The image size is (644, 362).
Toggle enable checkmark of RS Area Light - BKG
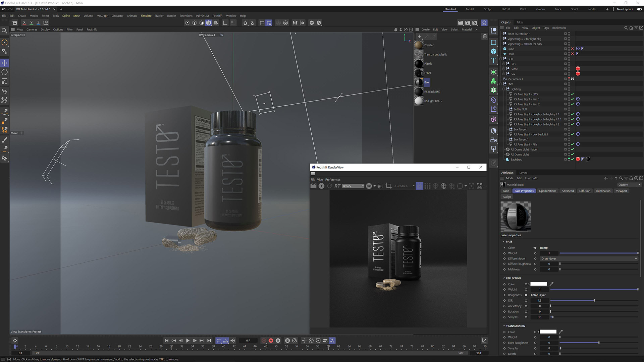click(x=573, y=94)
